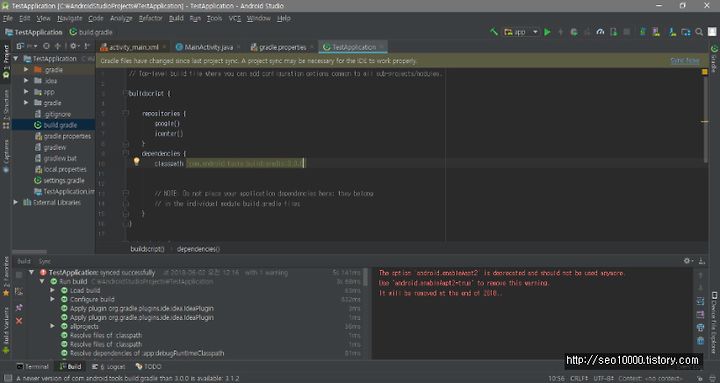720x383 pixels.
Task: Toggle tool window quick-access icon in status bar
Action: (8, 378)
